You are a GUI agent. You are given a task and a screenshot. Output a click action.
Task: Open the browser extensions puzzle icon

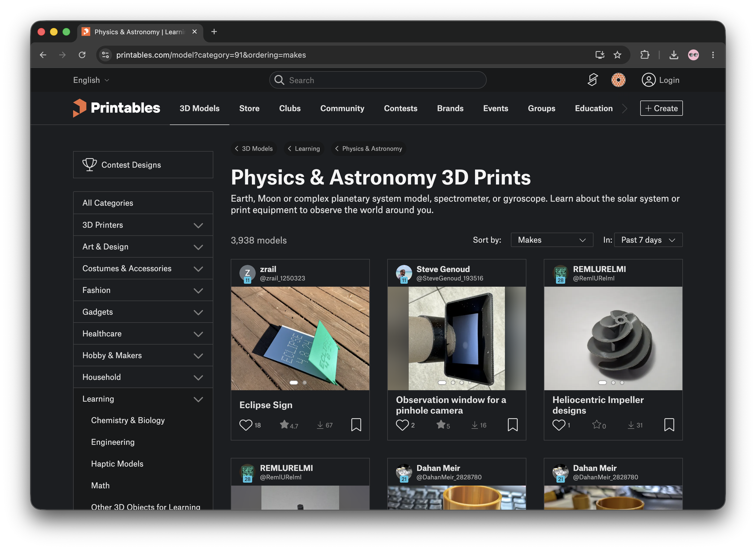(x=645, y=55)
